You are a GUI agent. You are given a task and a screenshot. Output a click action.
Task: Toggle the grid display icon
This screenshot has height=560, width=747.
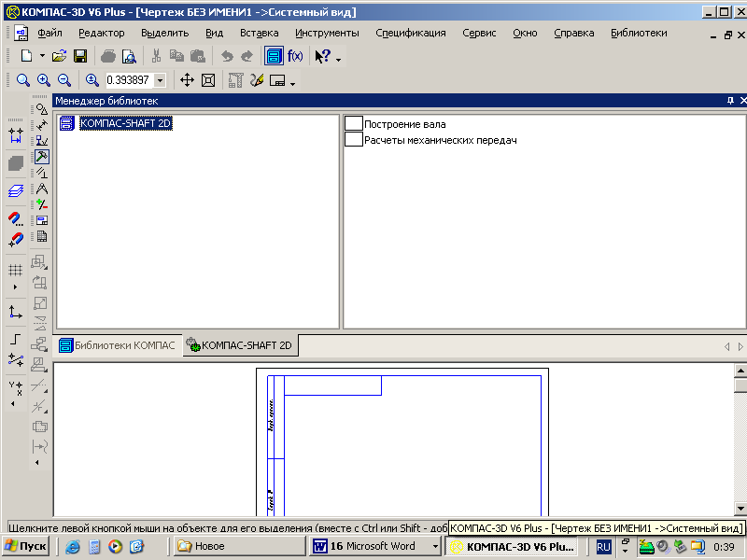(x=16, y=271)
